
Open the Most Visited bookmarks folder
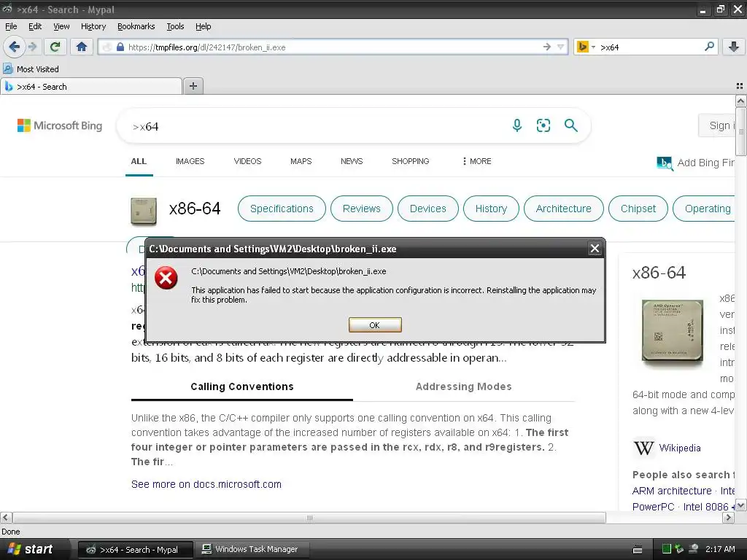tap(31, 69)
